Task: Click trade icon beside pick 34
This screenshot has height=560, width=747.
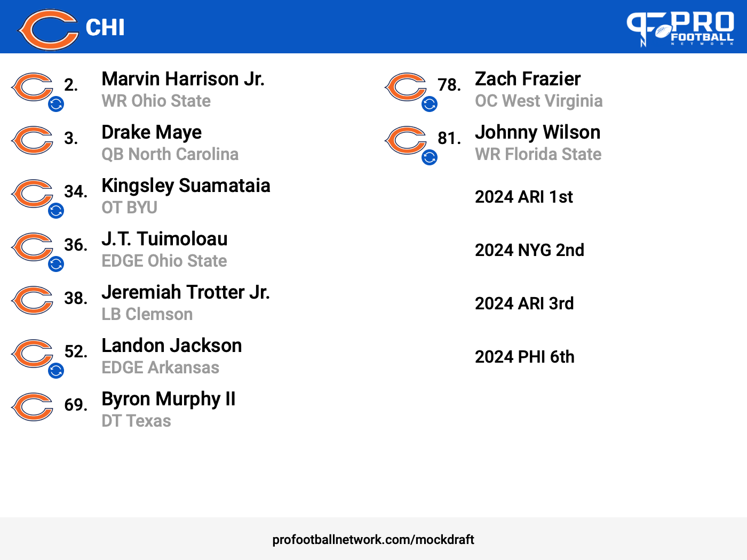Action: [x=56, y=211]
